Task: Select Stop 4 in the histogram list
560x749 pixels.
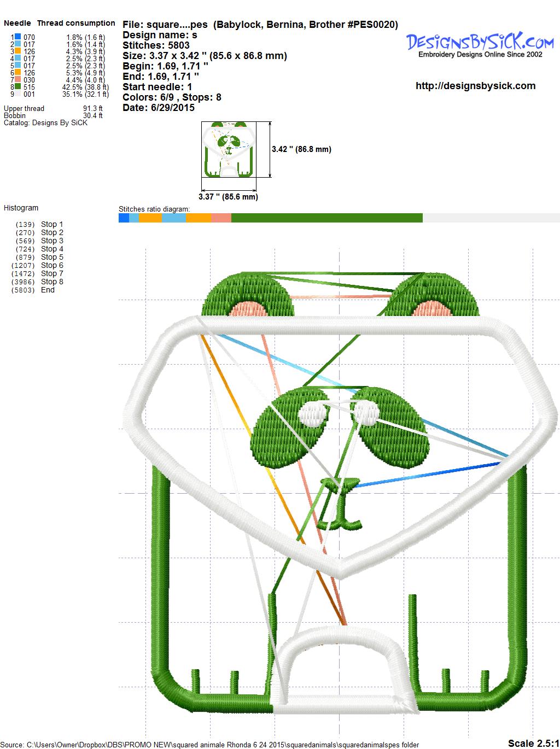Action: pyautogui.click(x=52, y=249)
